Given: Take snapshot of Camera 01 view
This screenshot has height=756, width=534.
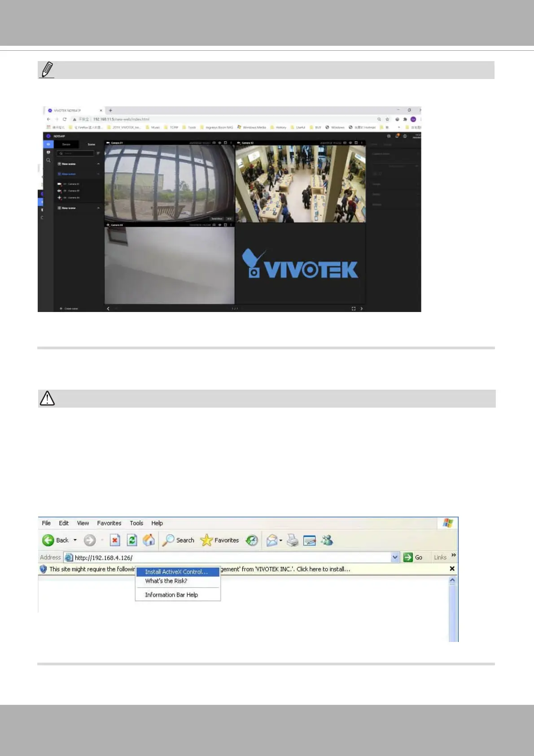Looking at the screenshot, I should coord(214,143).
